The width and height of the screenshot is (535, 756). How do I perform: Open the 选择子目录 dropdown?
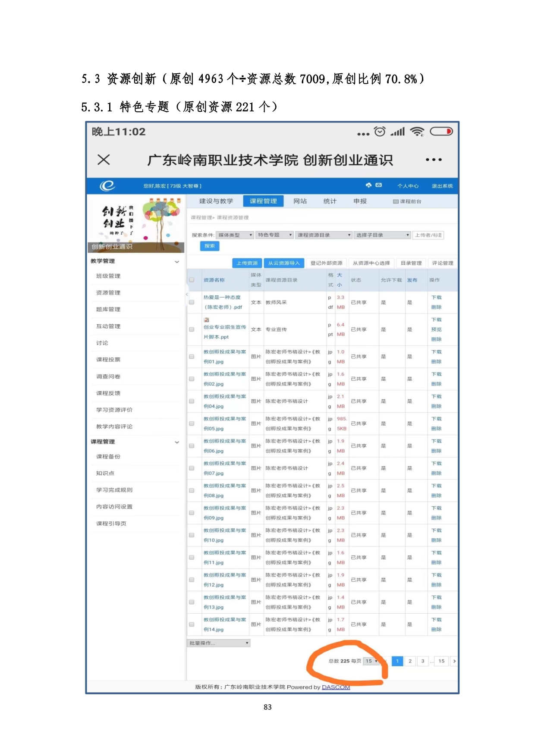click(382, 235)
